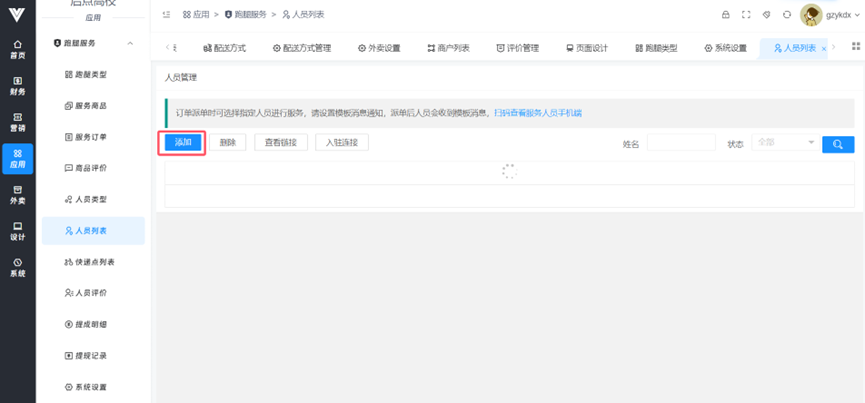Click the 姓名 name input field
The height and width of the screenshot is (403, 865).
tap(680, 143)
